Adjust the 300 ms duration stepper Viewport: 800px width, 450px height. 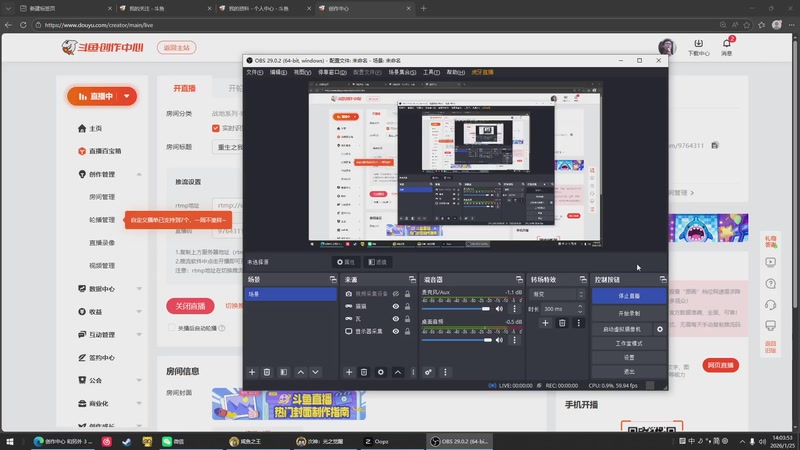click(x=580, y=309)
